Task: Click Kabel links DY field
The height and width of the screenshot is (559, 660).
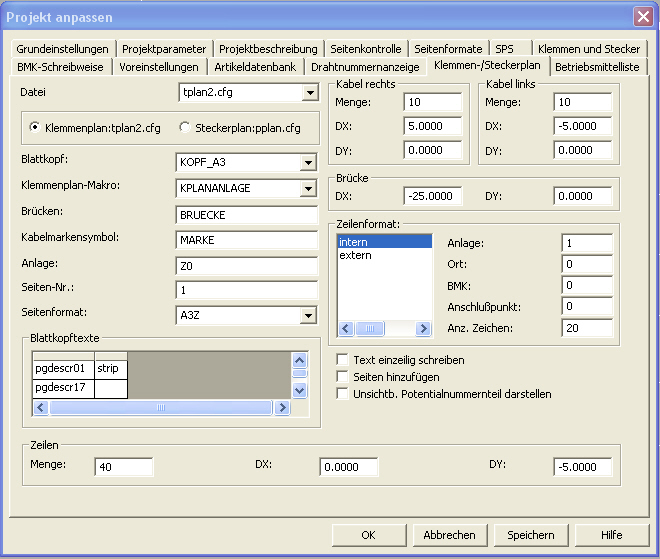Action: 583,150
